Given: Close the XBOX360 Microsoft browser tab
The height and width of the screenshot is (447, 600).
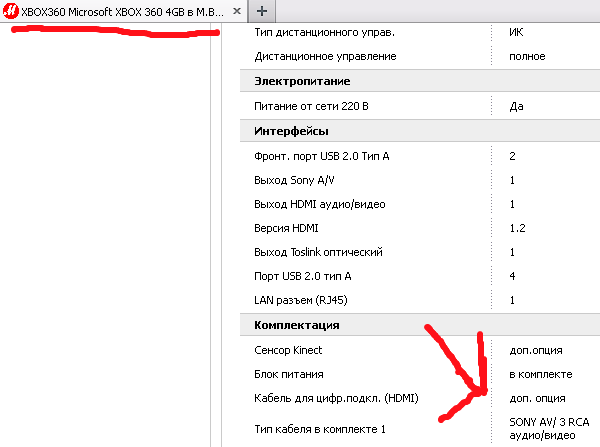Looking at the screenshot, I should point(236,11).
